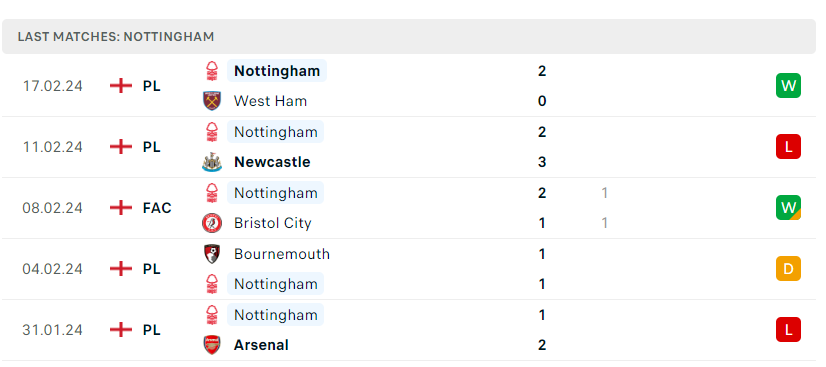Click the Last Matches: Nottingham header
Viewport: 826px width, 367px height.
click(116, 37)
